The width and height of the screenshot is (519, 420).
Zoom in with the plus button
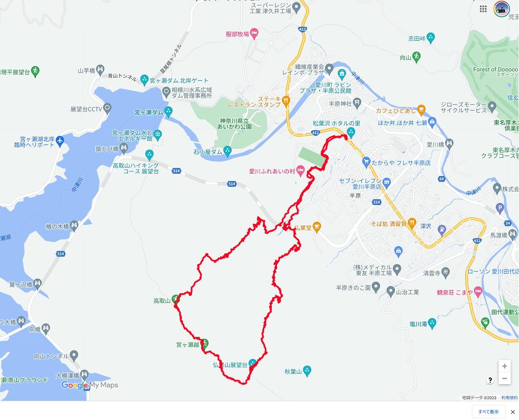(505, 366)
